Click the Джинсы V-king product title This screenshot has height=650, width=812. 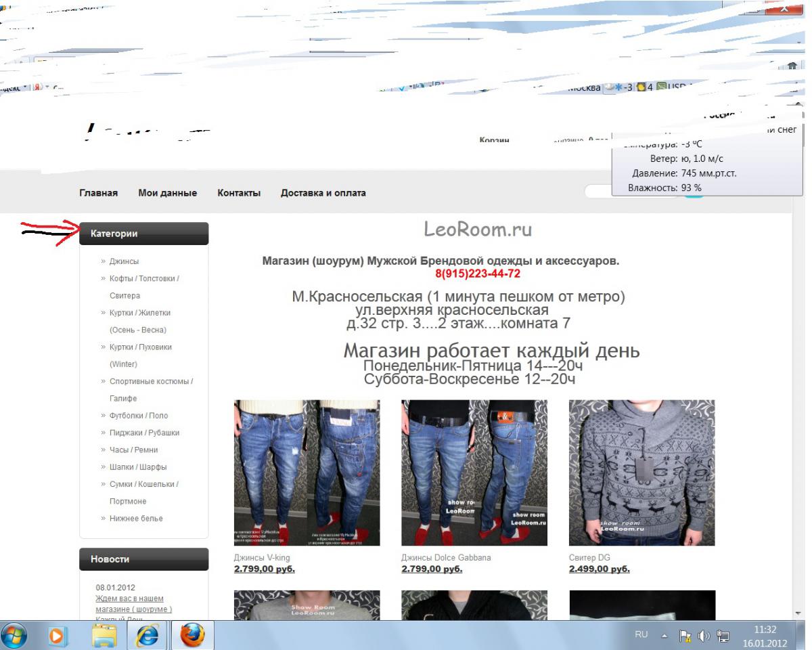point(261,558)
